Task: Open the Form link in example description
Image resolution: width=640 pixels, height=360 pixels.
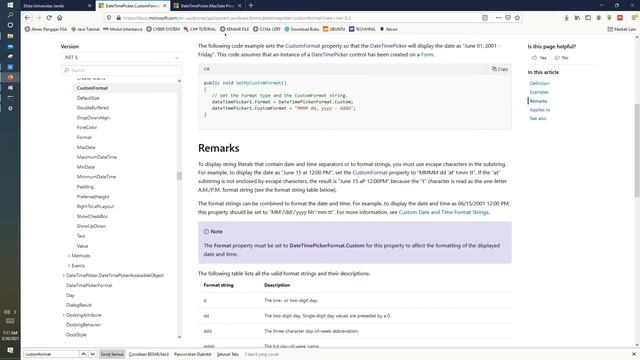Action: [427, 54]
